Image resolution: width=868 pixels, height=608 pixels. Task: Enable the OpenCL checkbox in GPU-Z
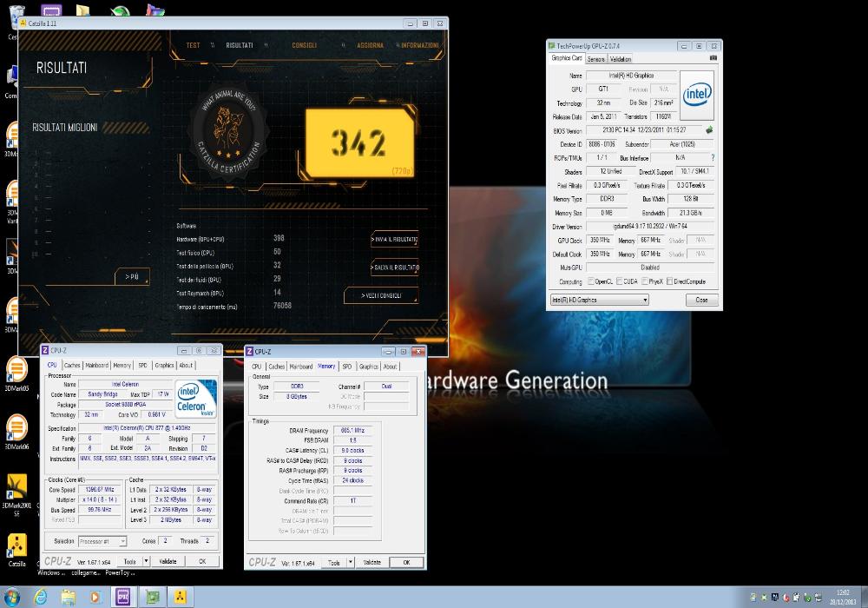[x=590, y=281]
